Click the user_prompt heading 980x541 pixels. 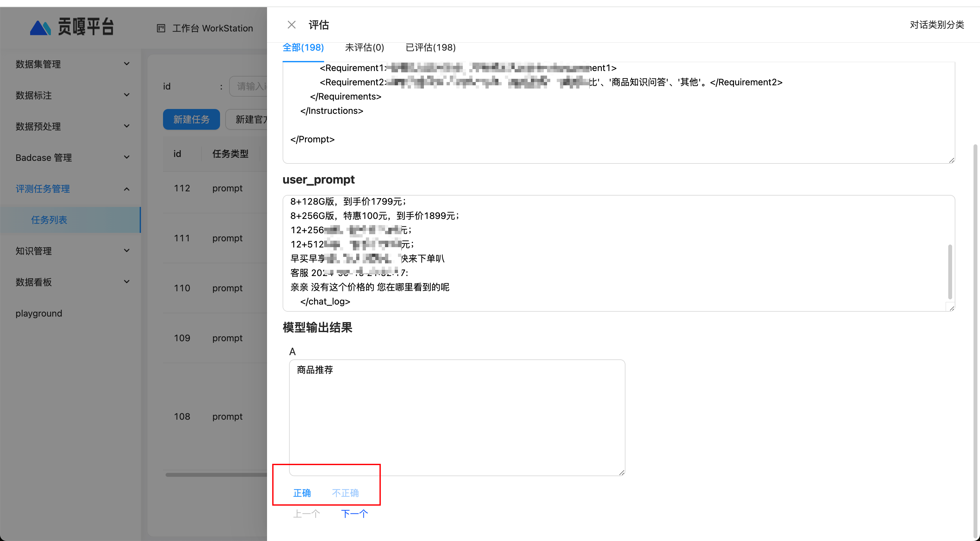coord(319,179)
